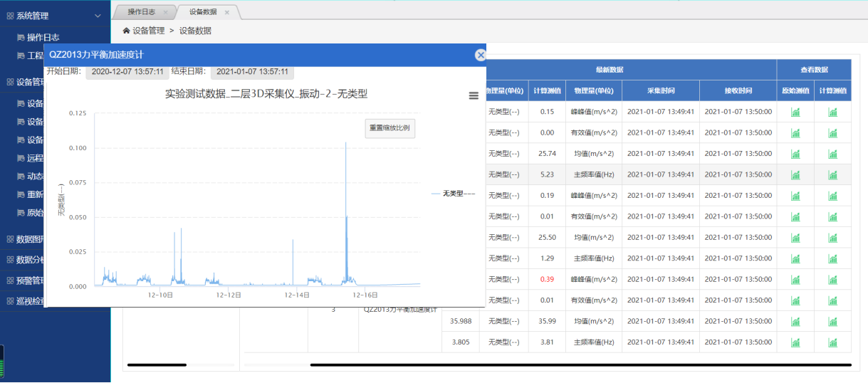The image size is (868, 383).
Task: Open the 工程 item under 系统管理
Action: [30, 56]
